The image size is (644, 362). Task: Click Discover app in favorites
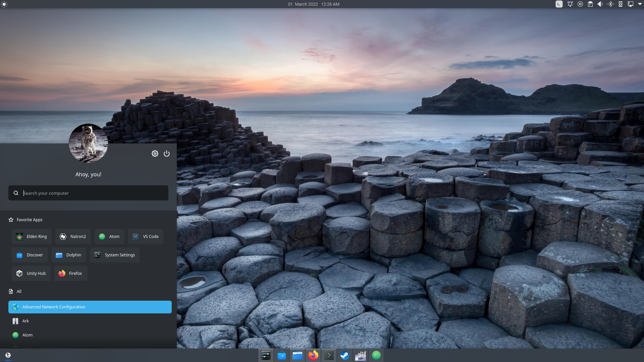30,255
